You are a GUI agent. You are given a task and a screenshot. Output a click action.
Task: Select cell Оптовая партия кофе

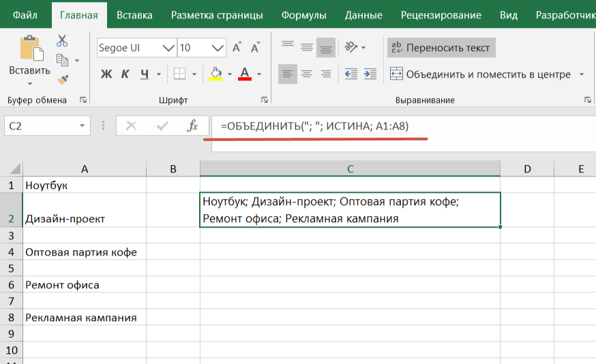click(85, 252)
